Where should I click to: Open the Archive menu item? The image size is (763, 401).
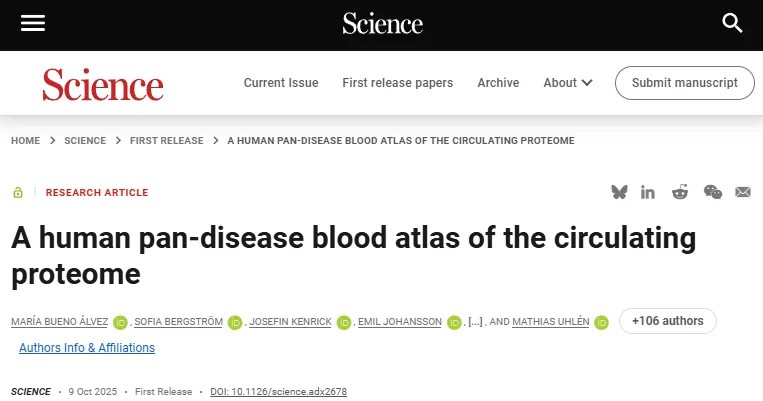point(498,83)
